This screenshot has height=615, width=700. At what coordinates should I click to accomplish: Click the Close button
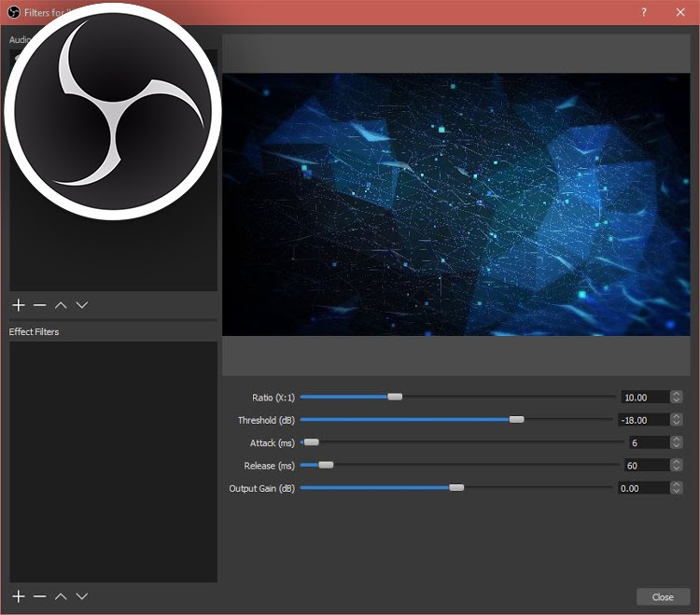(663, 597)
